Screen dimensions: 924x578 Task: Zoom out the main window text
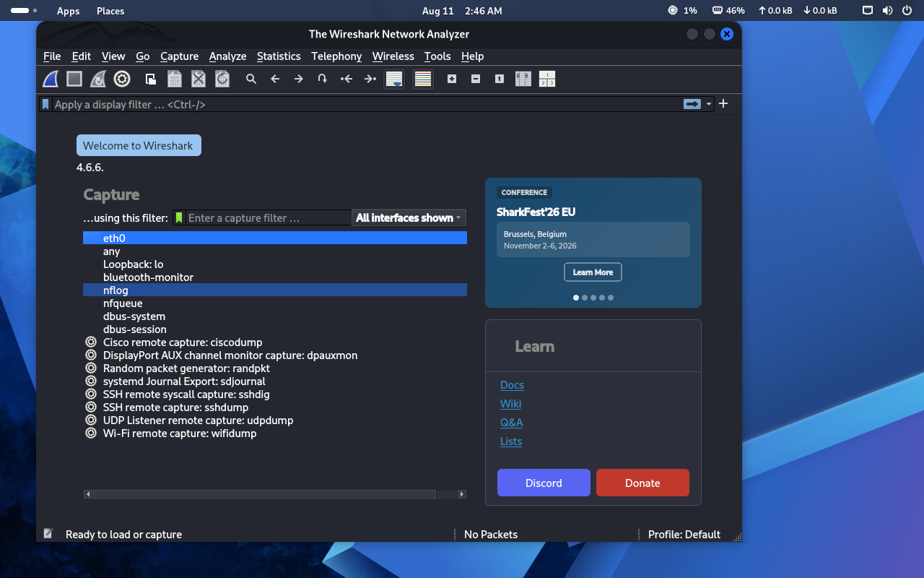click(476, 79)
